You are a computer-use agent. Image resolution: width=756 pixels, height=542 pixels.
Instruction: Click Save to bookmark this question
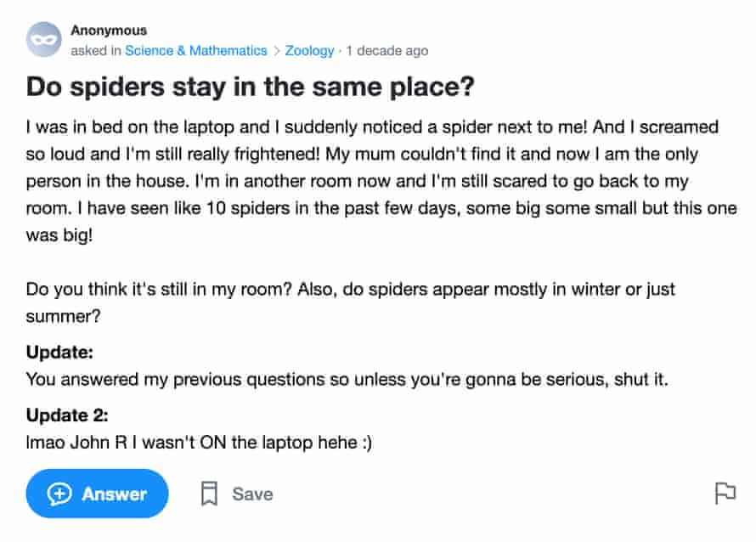(252, 494)
